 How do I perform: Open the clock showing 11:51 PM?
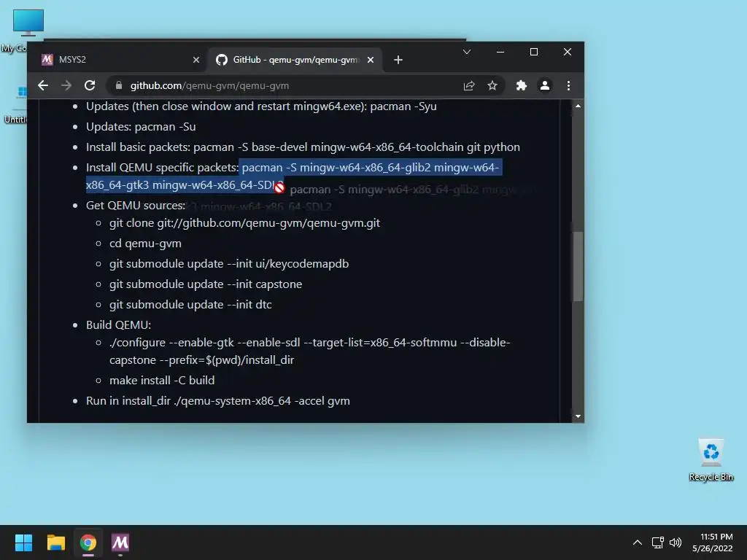pyautogui.click(x=713, y=542)
